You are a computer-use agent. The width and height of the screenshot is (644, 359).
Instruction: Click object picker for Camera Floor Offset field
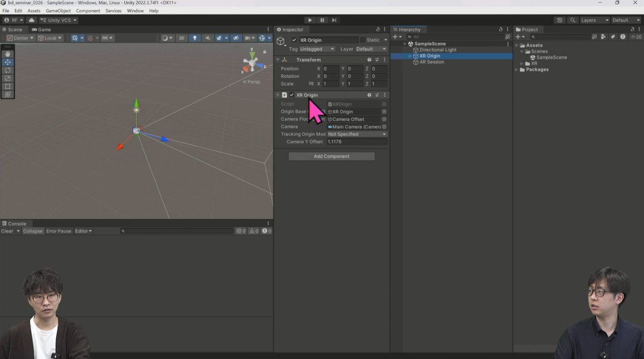point(384,119)
